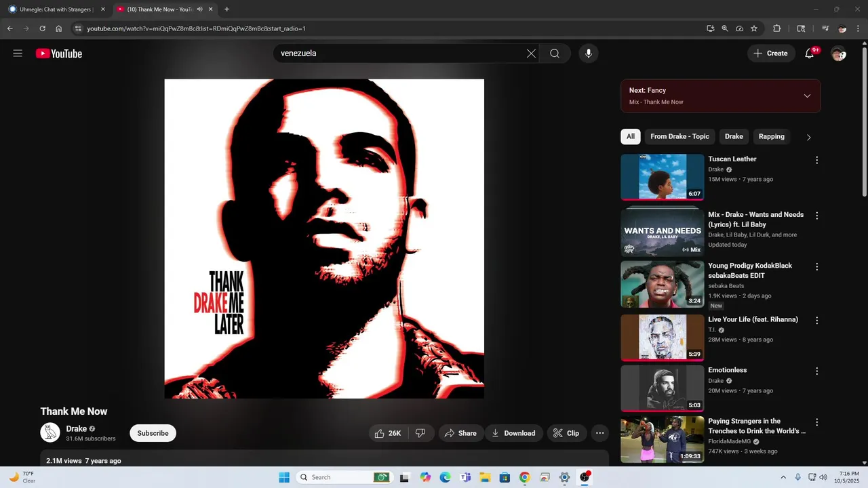Open Drake channel avatar
The image size is (868, 488).
click(50, 432)
